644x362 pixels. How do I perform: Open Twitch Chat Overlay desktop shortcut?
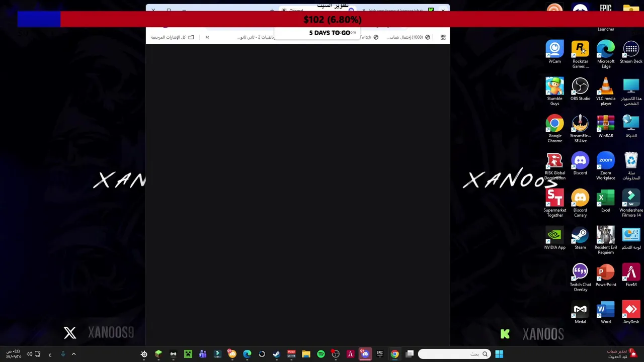(x=580, y=278)
